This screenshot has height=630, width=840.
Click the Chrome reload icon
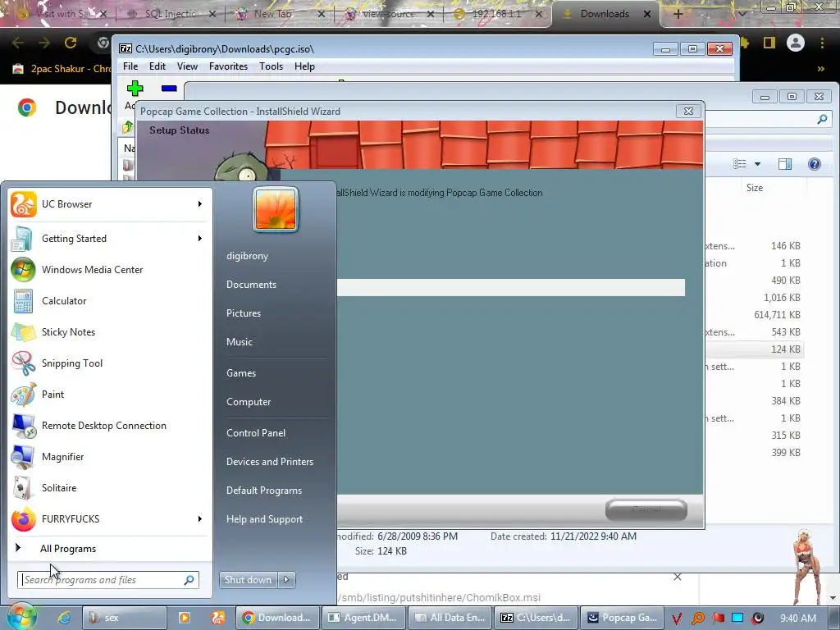(x=71, y=43)
